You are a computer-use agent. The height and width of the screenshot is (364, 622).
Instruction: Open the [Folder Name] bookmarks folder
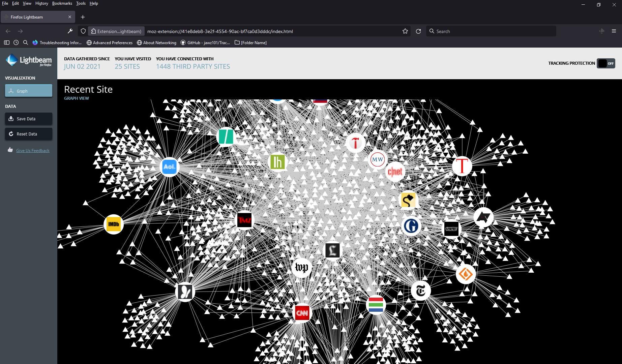tap(250, 42)
